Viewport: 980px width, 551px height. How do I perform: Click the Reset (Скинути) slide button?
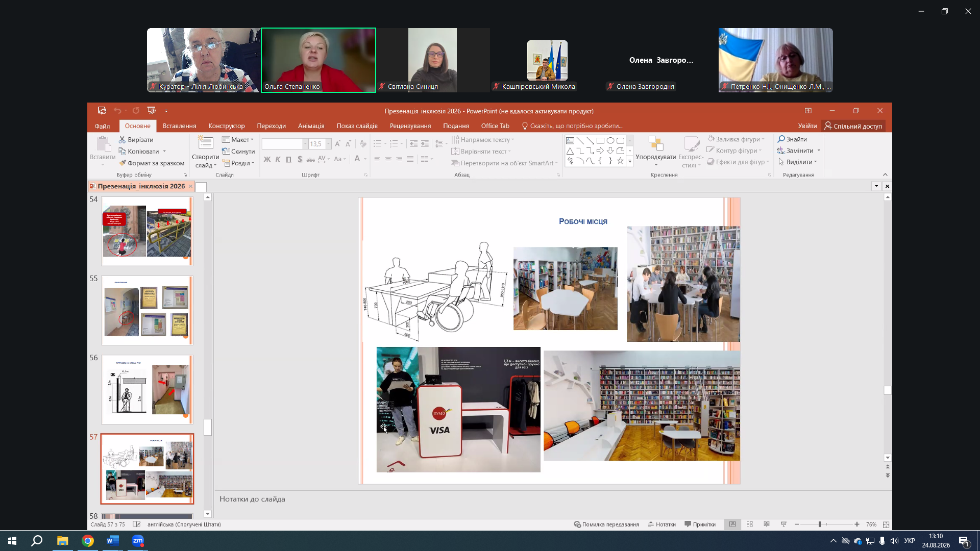(238, 152)
